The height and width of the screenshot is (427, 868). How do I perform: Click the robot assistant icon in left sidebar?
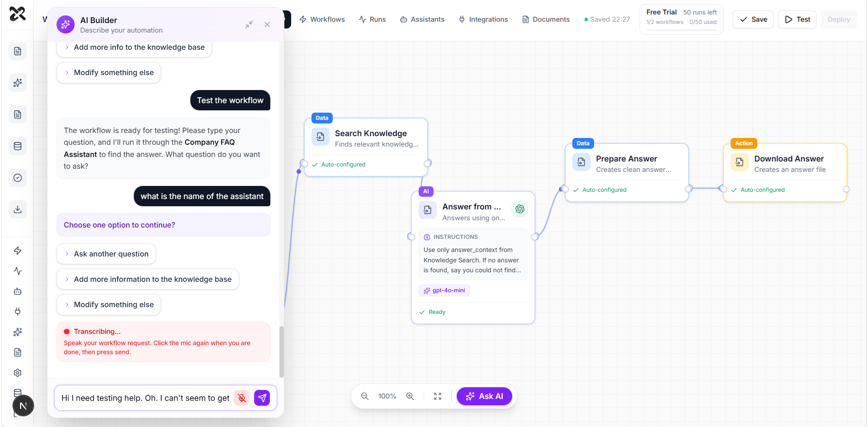tap(18, 291)
